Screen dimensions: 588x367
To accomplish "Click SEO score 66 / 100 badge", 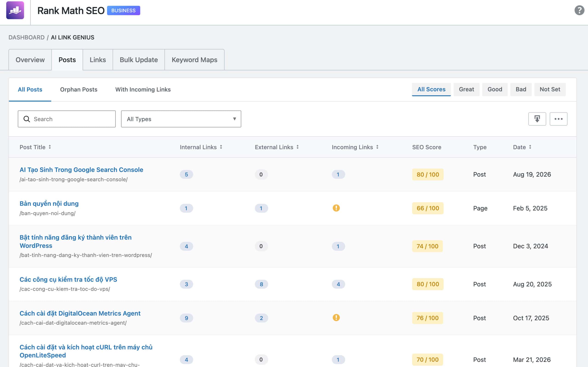I will (428, 208).
